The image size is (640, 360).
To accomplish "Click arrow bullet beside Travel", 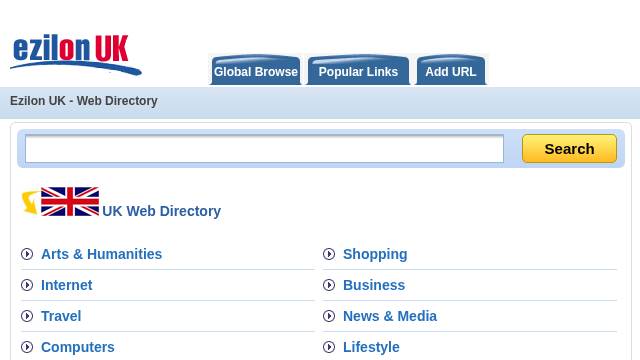I will click(x=27, y=316).
